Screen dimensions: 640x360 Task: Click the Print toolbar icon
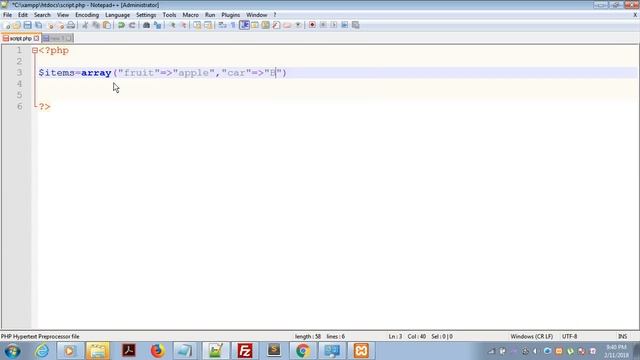[71, 25]
